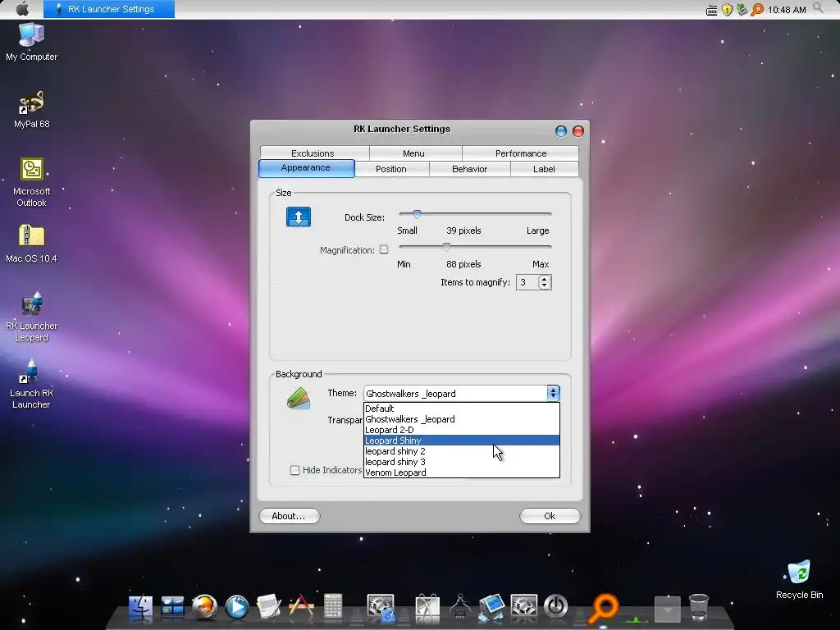Click the blue dock size arrow icon

click(x=299, y=217)
